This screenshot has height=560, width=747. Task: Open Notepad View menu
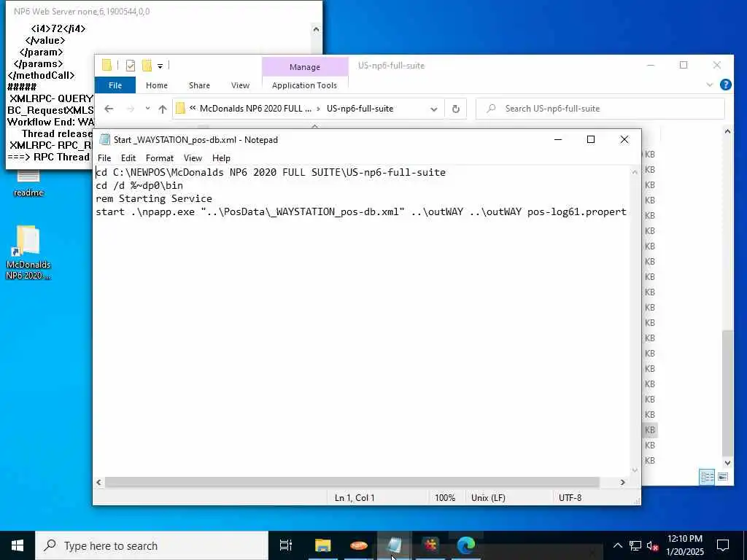(x=193, y=158)
